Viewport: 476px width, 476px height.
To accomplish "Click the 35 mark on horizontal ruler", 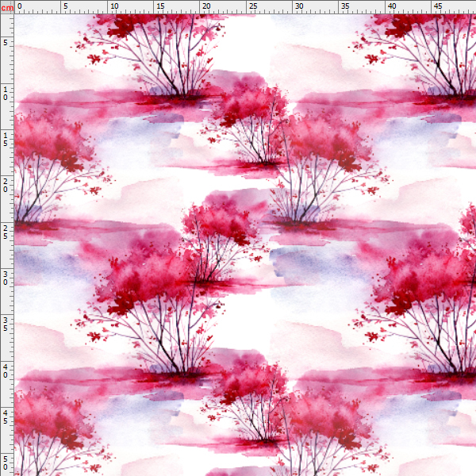I will click(345, 6).
